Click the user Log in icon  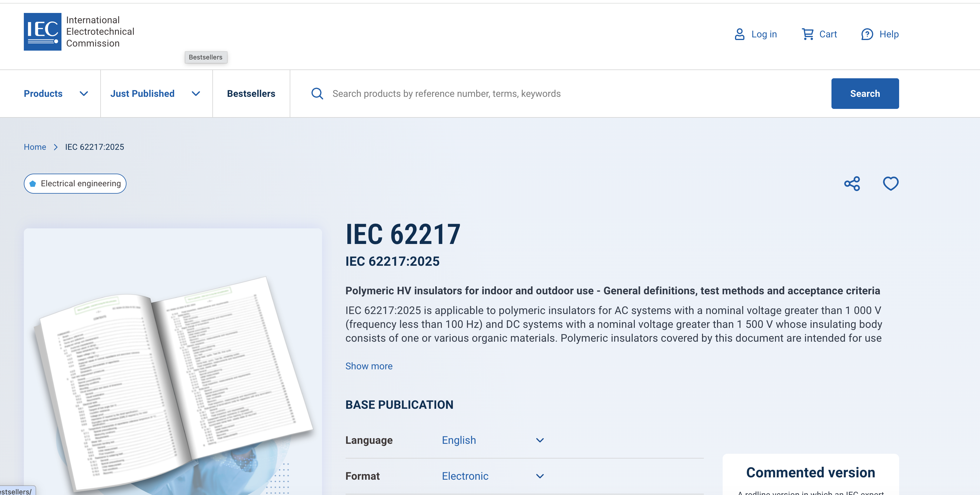click(739, 34)
